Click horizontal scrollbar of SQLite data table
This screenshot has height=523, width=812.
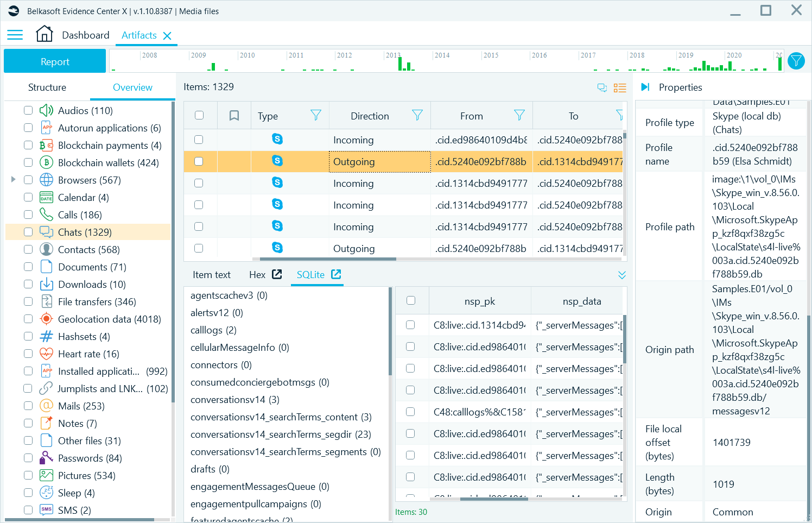[494, 499]
